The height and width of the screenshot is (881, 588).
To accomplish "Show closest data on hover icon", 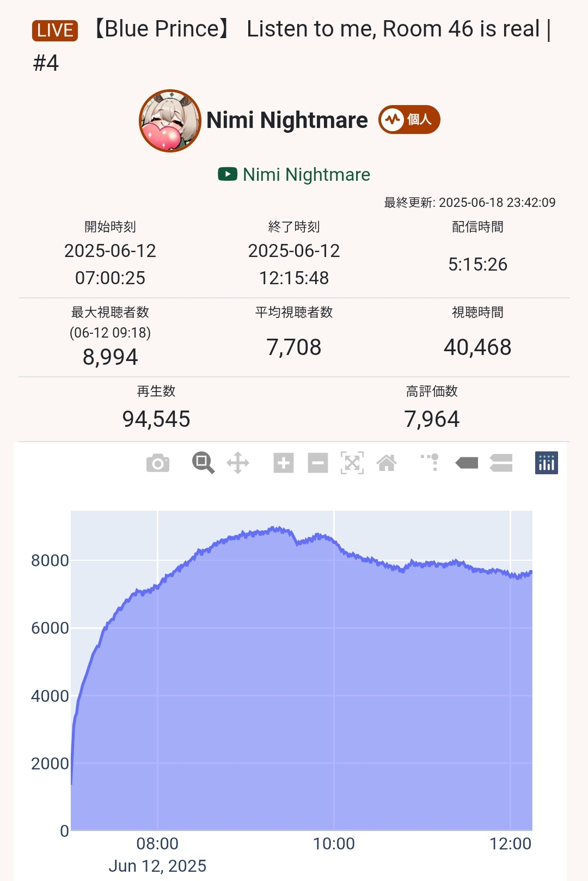I will (467, 463).
